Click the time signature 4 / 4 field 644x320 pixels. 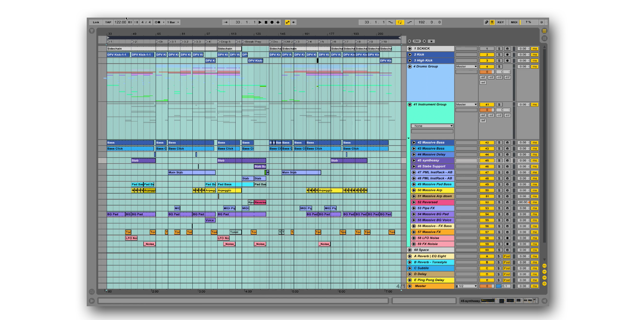146,22
